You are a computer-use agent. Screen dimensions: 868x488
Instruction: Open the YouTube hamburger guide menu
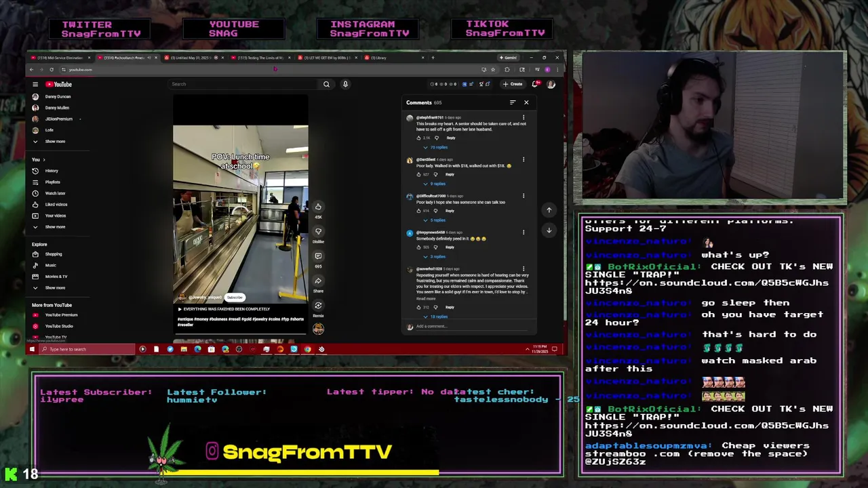pyautogui.click(x=35, y=84)
